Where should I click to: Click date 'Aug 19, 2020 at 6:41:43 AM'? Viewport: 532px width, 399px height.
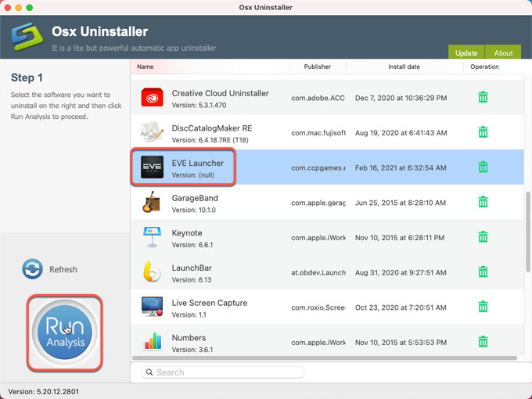click(x=401, y=133)
